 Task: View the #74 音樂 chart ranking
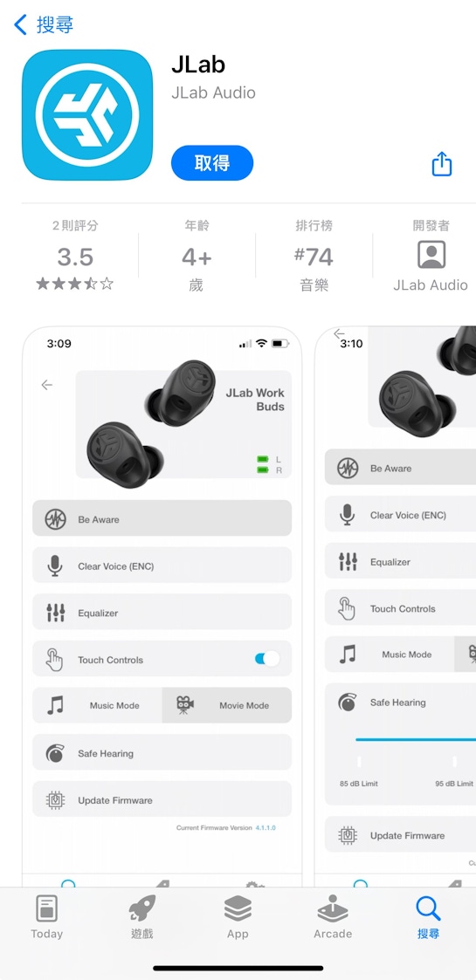(314, 257)
